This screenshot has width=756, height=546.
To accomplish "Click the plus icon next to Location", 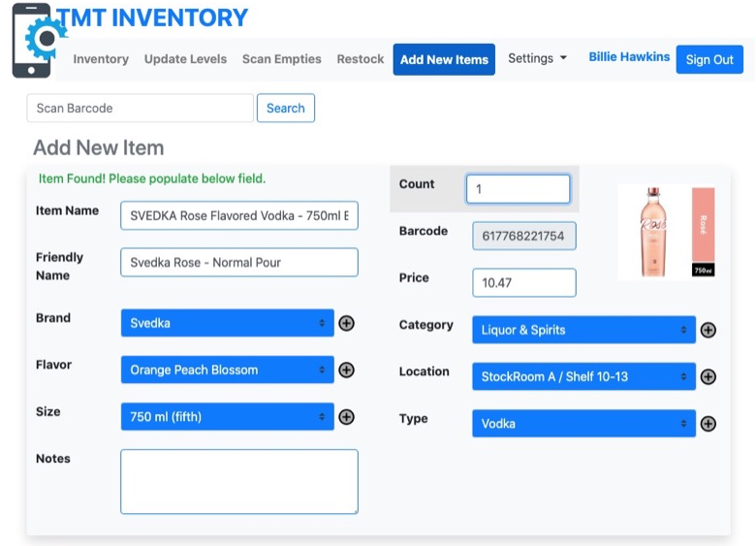I will [708, 376].
